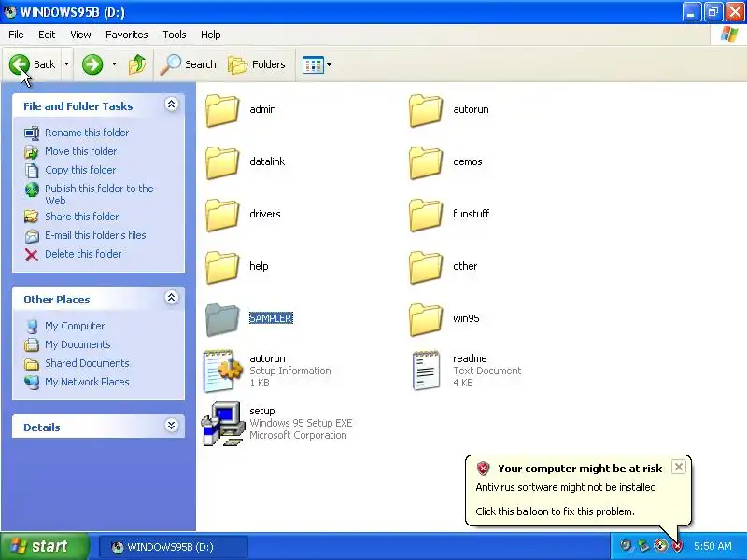Click Move this folder
This screenshot has width=747, height=560.
click(80, 151)
